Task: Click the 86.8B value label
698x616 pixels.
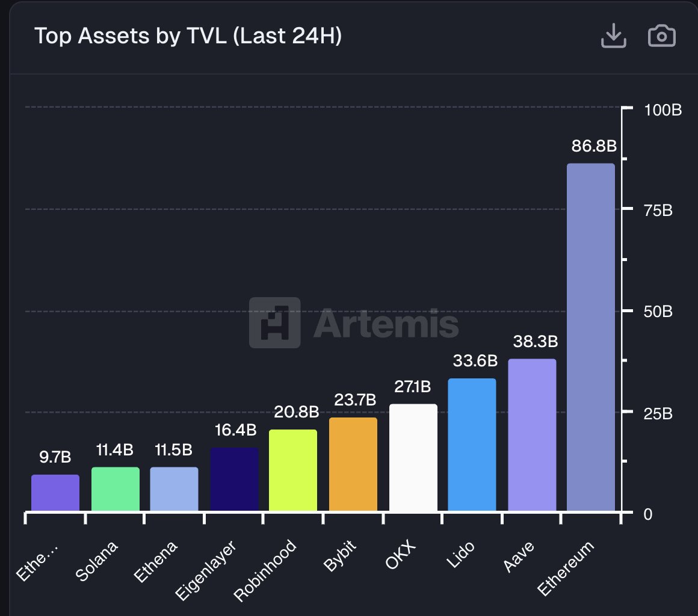Action: point(591,146)
